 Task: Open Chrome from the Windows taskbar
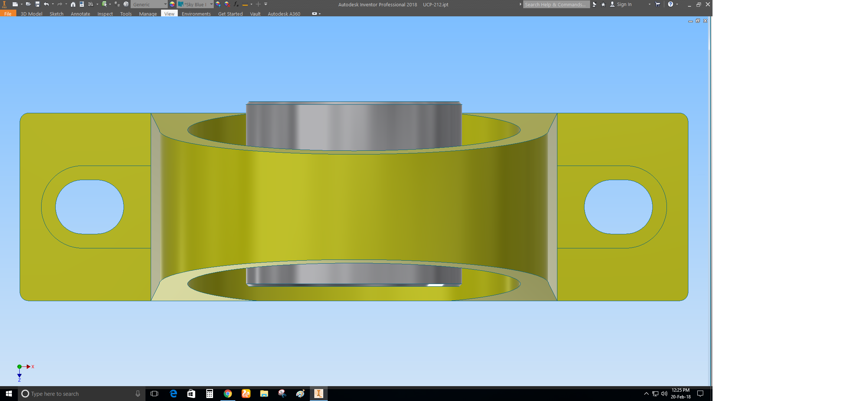[228, 394]
